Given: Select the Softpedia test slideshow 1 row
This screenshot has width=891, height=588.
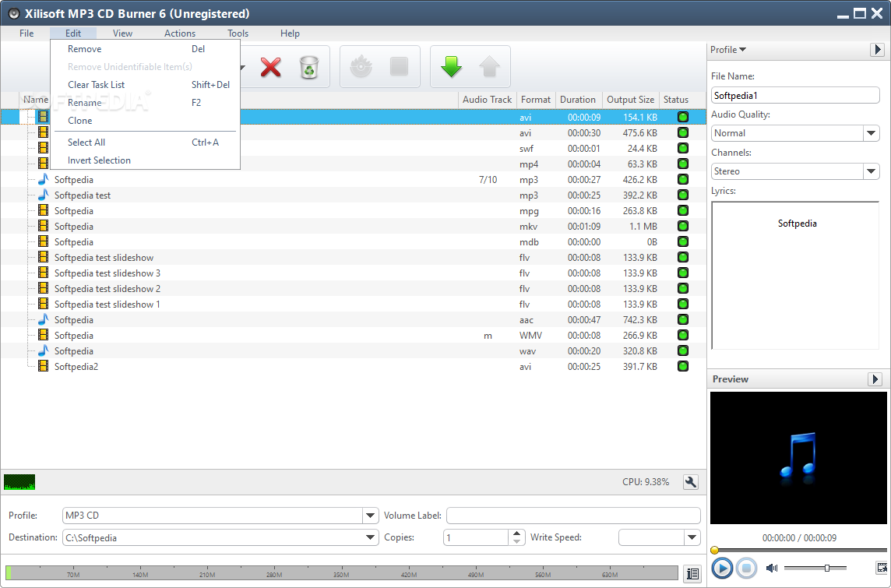Looking at the screenshot, I should pyautogui.click(x=353, y=304).
